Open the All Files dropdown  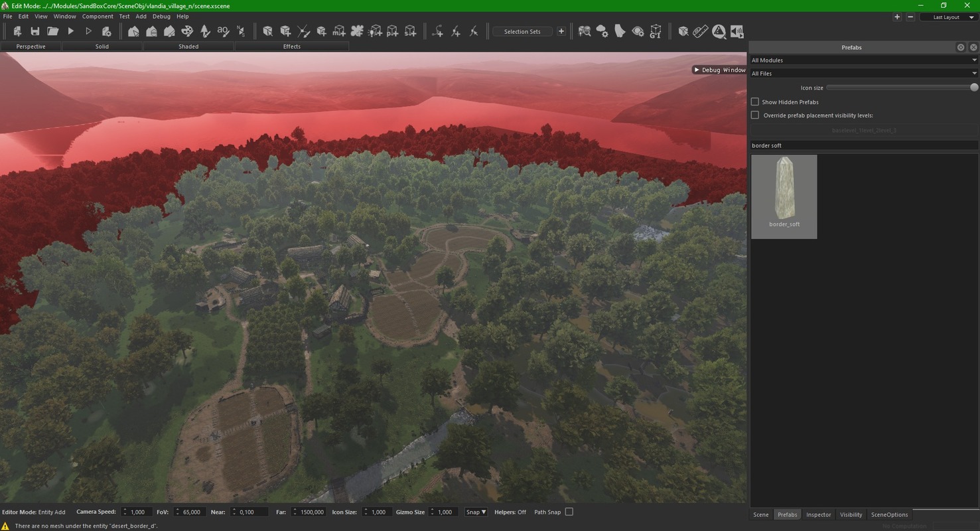click(864, 74)
